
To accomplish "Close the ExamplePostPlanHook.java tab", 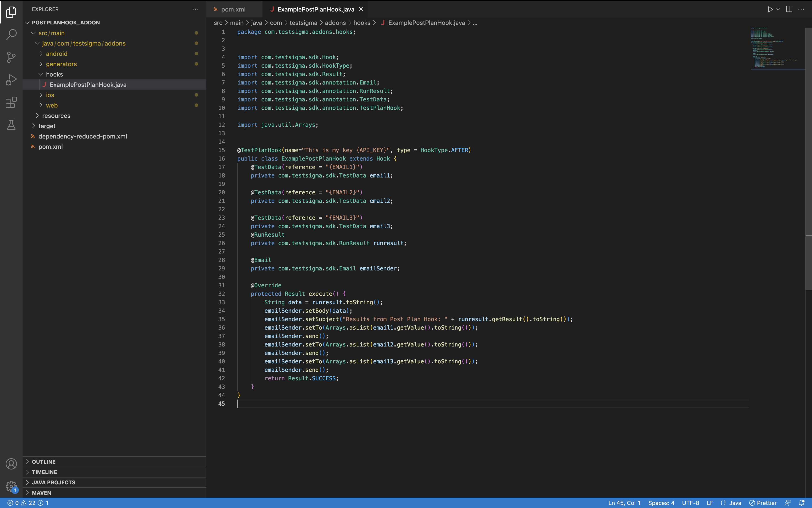I will pyautogui.click(x=361, y=9).
